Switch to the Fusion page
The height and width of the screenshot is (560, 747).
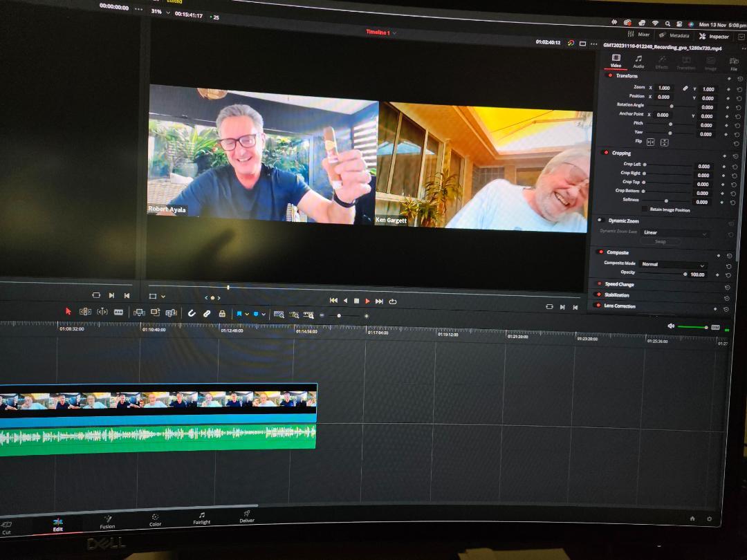(108, 523)
